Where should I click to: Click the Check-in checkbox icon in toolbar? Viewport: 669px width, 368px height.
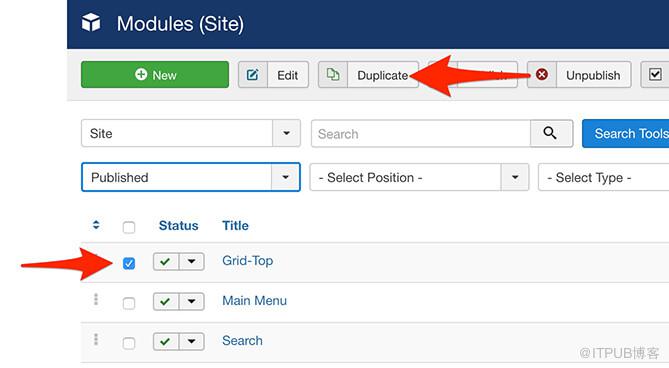[655, 75]
